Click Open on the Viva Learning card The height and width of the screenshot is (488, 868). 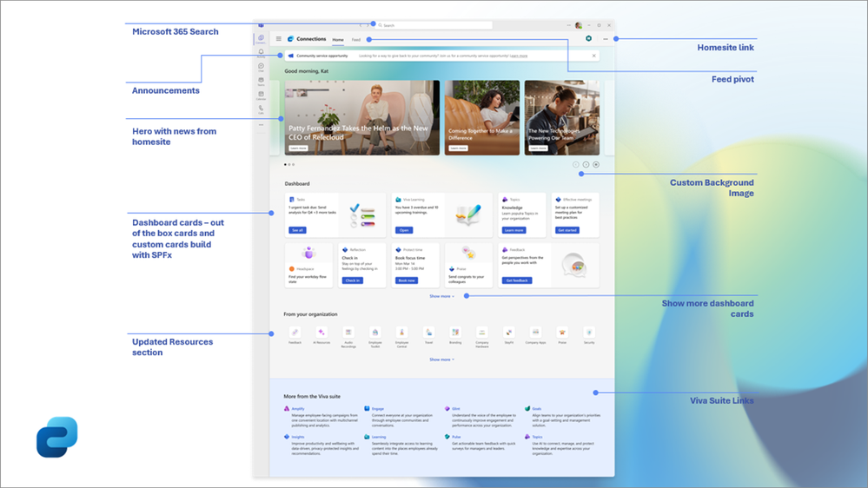(404, 230)
